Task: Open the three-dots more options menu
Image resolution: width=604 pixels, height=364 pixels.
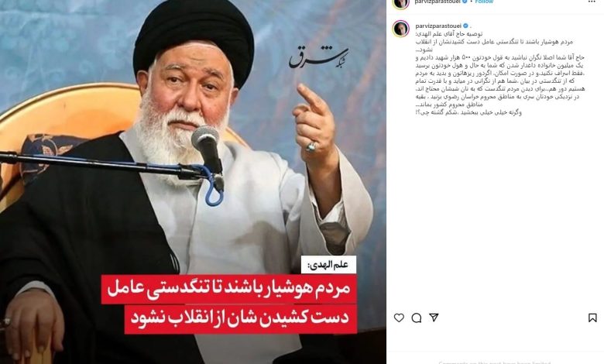Action: tap(592, 2)
